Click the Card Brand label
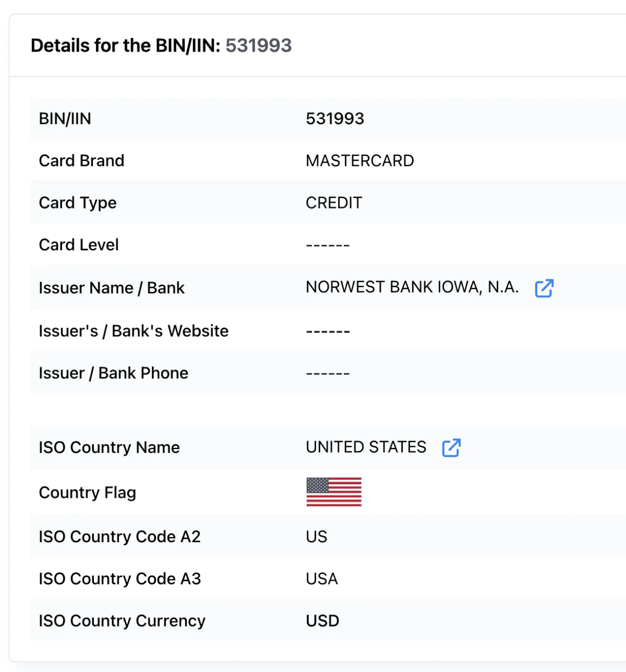Screen dimensions: 626x672 (81, 161)
